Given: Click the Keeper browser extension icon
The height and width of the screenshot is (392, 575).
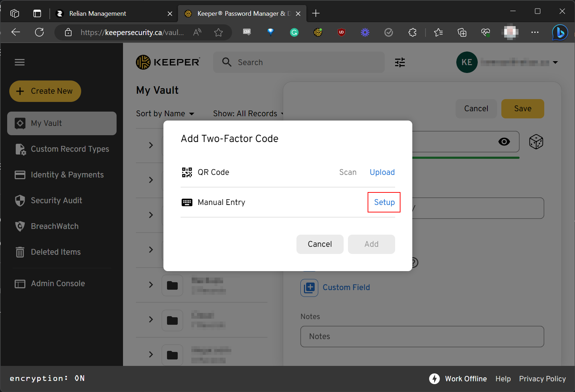Looking at the screenshot, I should pos(318,33).
